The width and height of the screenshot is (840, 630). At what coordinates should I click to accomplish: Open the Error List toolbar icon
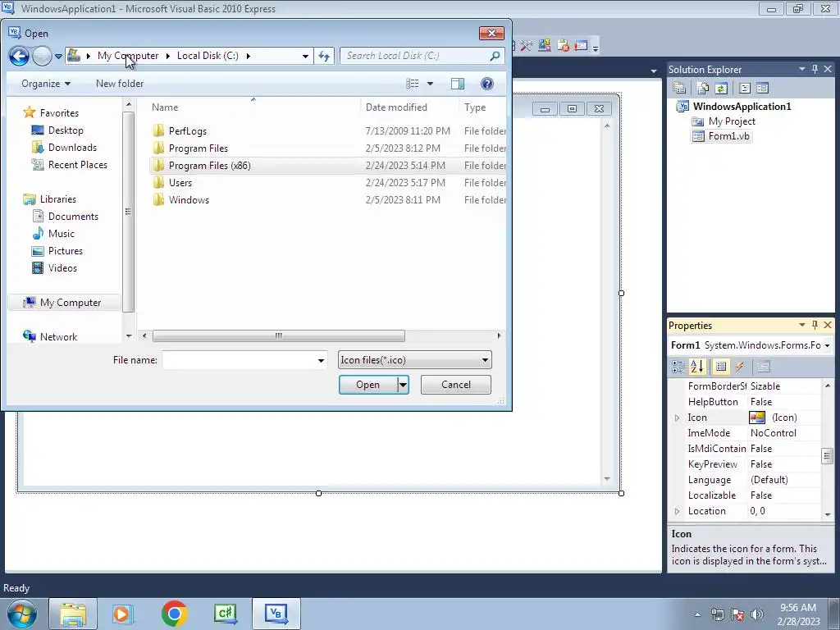point(563,46)
